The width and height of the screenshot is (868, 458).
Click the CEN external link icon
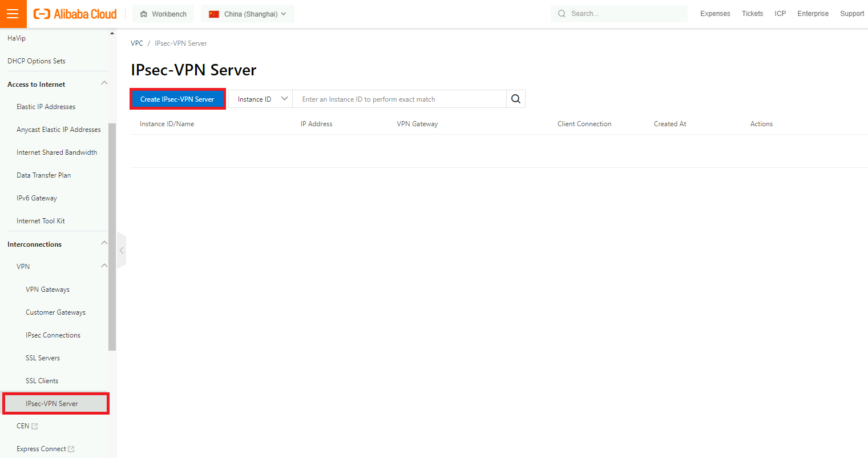click(35, 426)
